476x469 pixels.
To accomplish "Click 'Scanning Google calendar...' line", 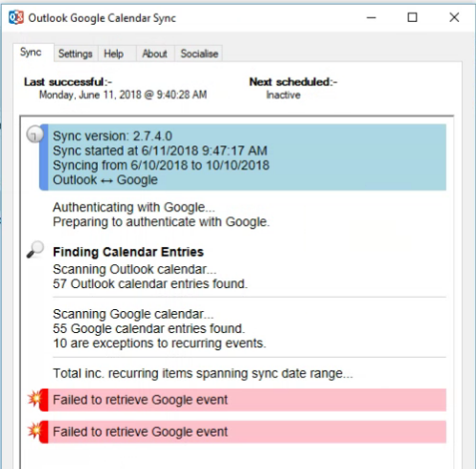I will tap(133, 314).
